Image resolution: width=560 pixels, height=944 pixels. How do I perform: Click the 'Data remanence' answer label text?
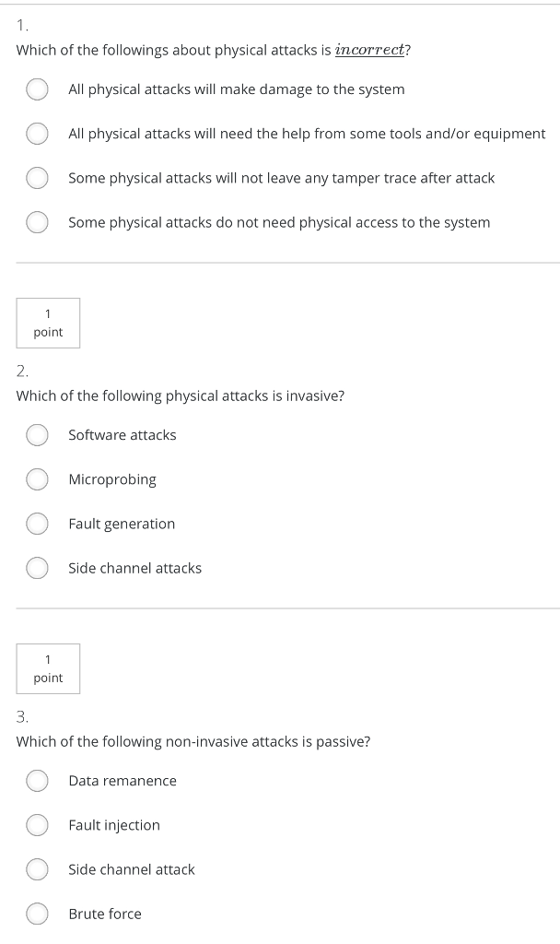(122, 781)
